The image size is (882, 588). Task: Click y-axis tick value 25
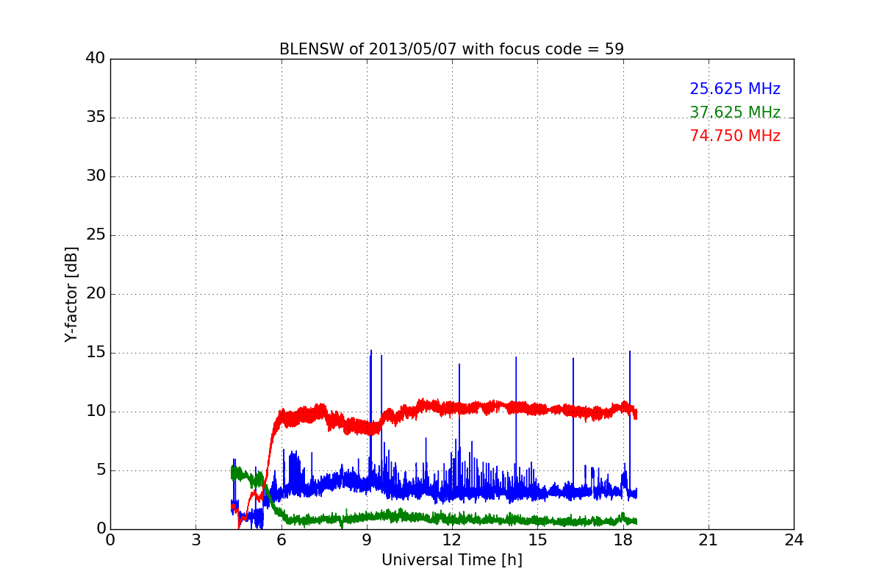pos(96,235)
